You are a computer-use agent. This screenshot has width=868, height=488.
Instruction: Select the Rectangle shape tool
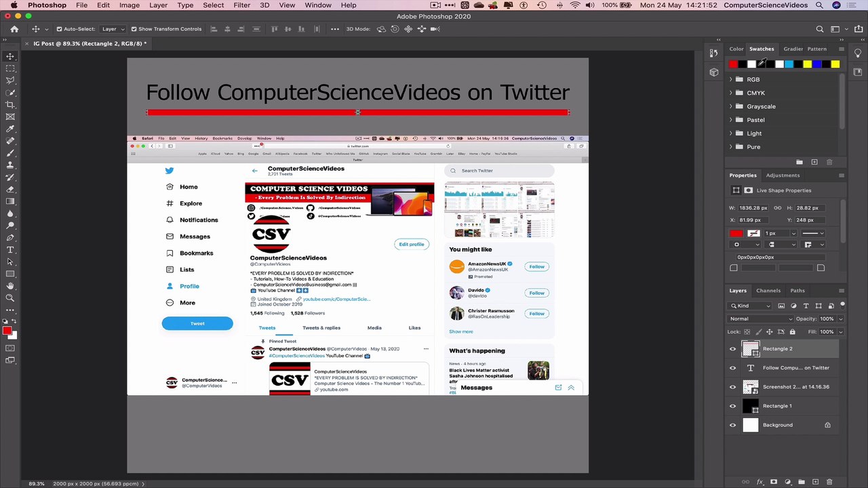coord(10,274)
